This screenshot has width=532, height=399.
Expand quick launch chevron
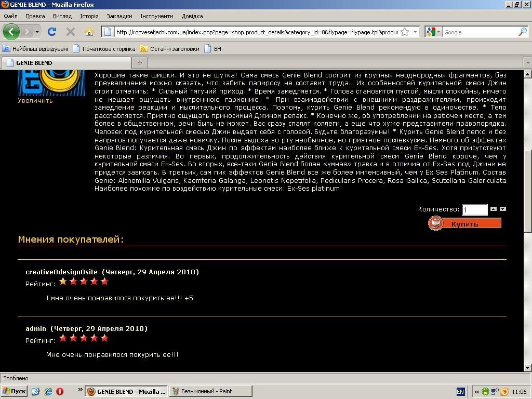pyautogui.click(x=81, y=389)
